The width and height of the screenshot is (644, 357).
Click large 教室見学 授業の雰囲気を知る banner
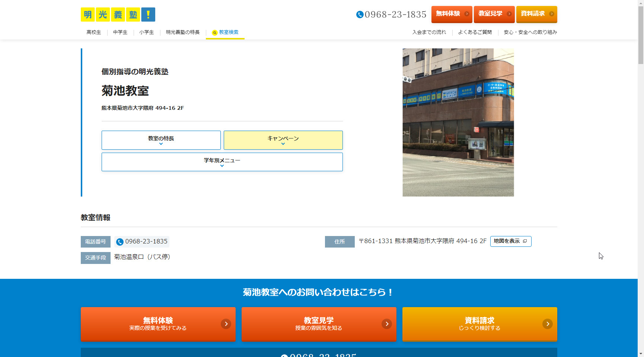[x=319, y=324]
